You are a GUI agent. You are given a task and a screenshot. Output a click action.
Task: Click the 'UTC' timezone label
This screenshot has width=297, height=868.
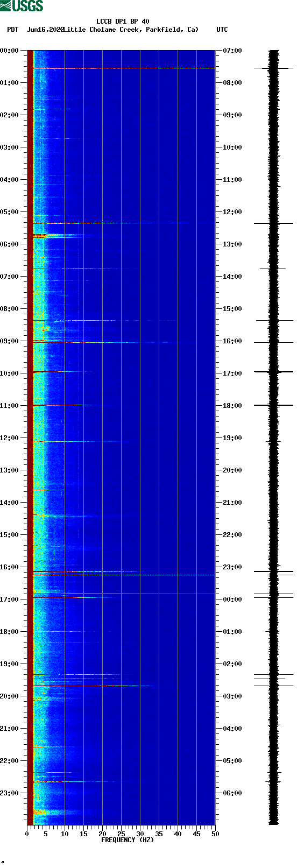pyautogui.click(x=222, y=30)
